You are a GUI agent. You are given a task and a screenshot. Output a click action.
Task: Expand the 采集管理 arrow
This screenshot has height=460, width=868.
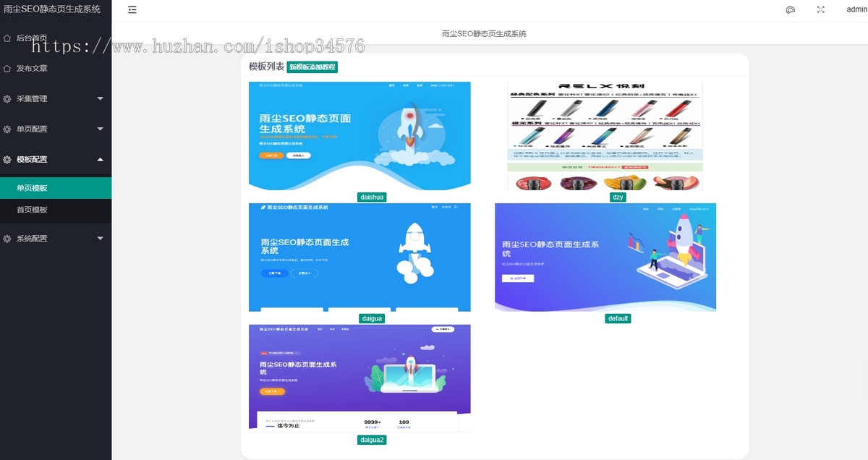[100, 98]
